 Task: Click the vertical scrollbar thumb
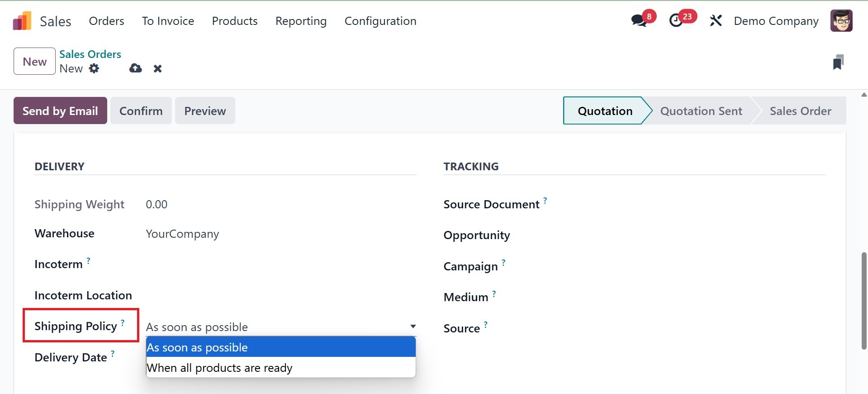point(864,301)
